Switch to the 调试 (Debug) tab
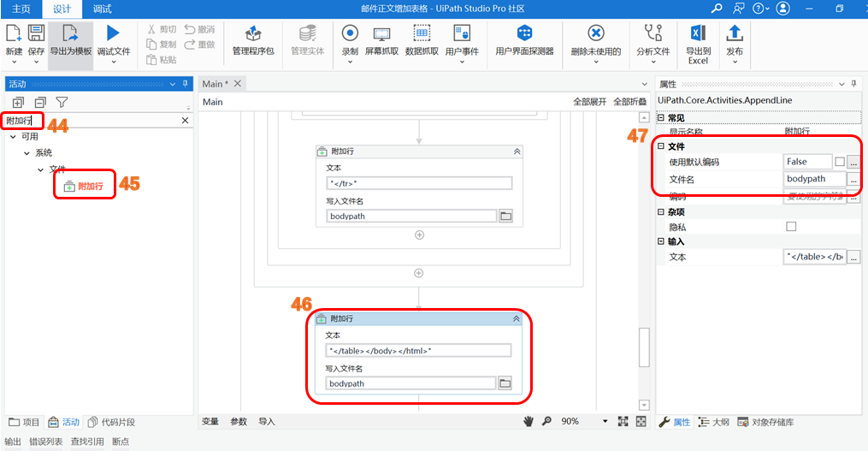Image resolution: width=868 pixels, height=451 pixels. pyautogui.click(x=103, y=9)
